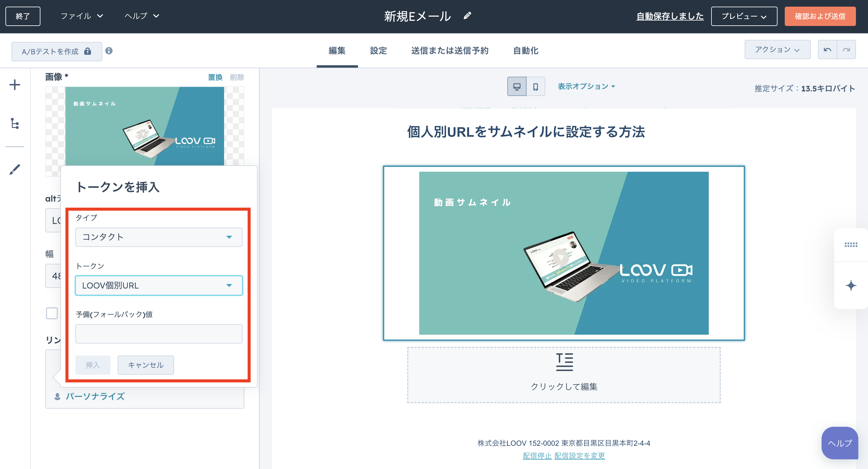Open the プレビュー dropdown button
This screenshot has height=469, width=868.
[x=744, y=16]
